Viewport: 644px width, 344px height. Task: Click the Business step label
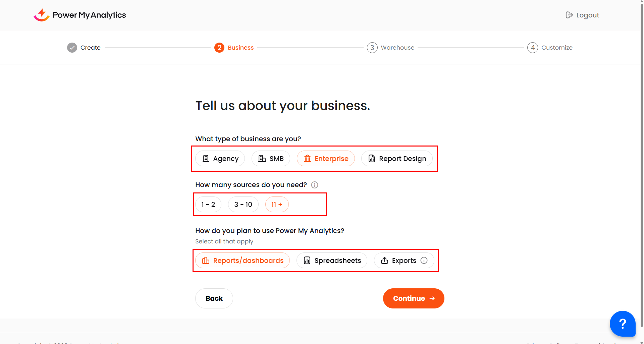tap(240, 48)
